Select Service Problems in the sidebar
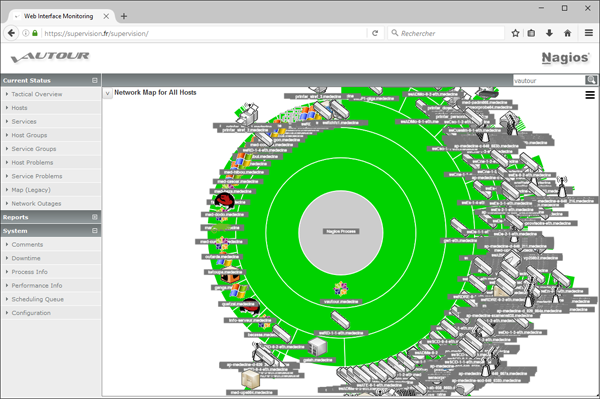This screenshot has height=399, width=600. [37, 176]
